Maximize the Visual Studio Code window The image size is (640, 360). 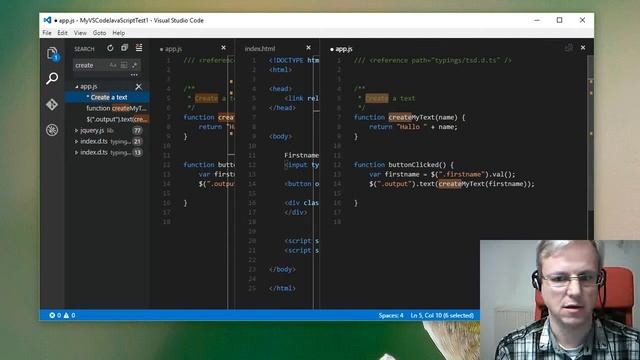[560, 20]
